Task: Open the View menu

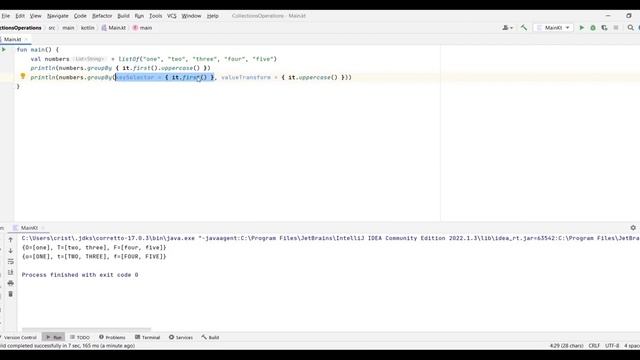Action: (36, 16)
